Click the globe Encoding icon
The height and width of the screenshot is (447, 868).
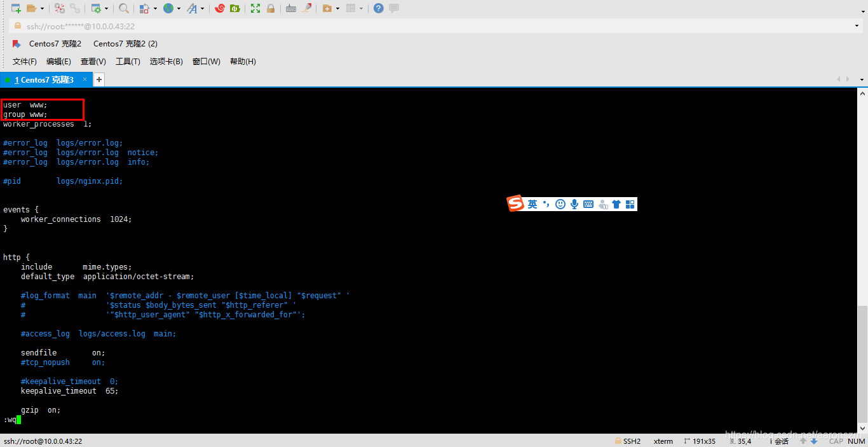pos(168,8)
